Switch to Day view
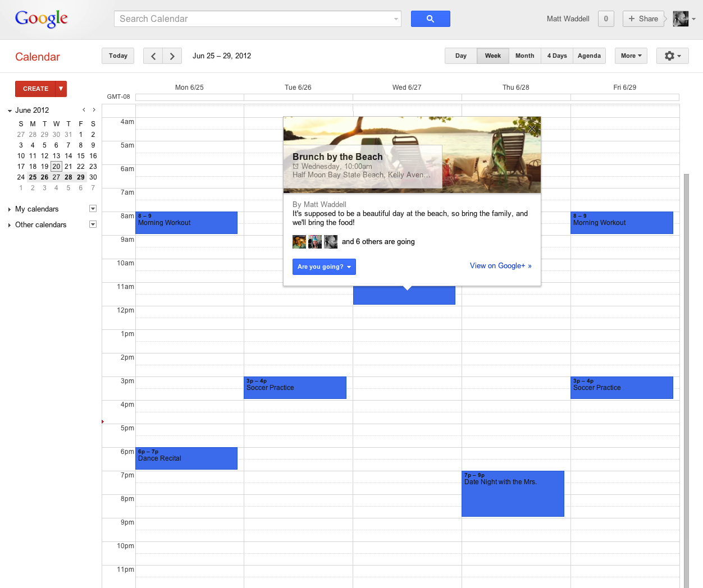Viewport: 703px width, 588px height. point(460,56)
